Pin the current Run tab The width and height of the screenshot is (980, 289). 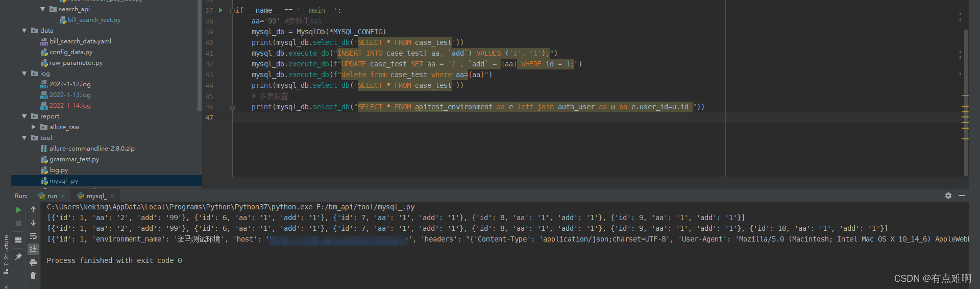(18, 257)
